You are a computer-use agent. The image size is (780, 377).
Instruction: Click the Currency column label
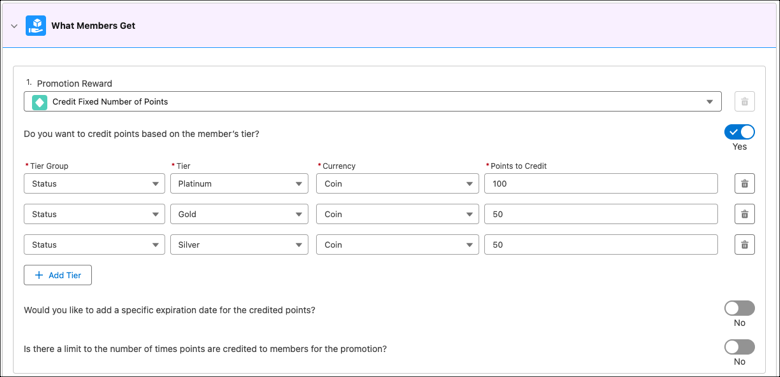[x=339, y=166]
